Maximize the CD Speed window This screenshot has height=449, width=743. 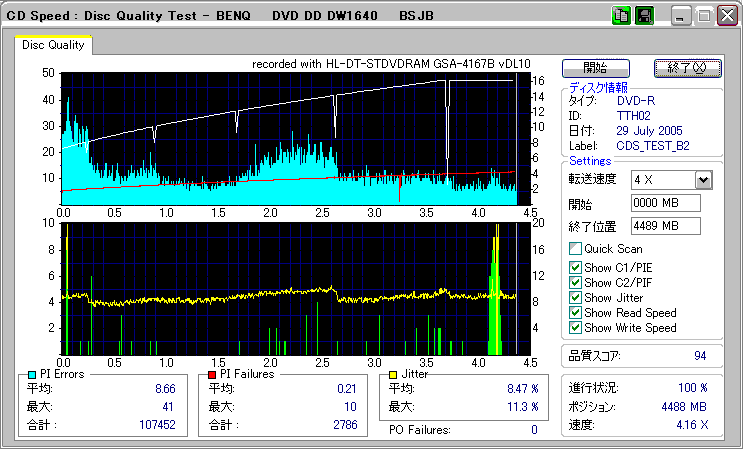pyautogui.click(x=703, y=16)
